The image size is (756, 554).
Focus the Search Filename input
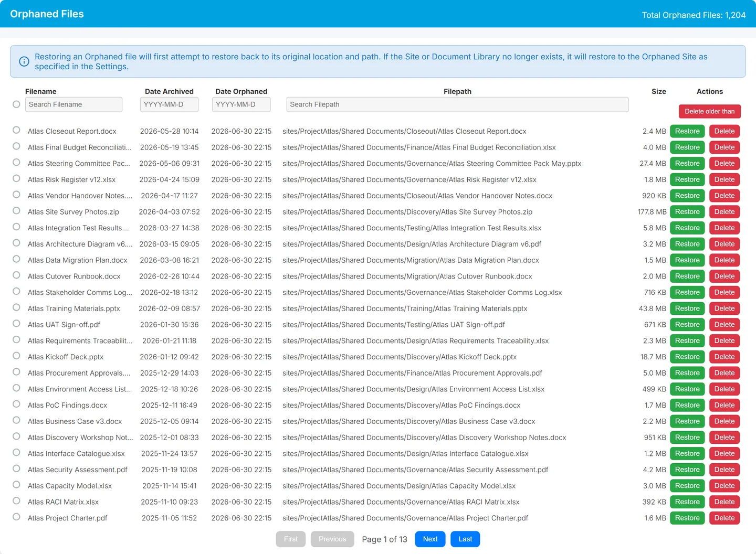[x=73, y=104]
